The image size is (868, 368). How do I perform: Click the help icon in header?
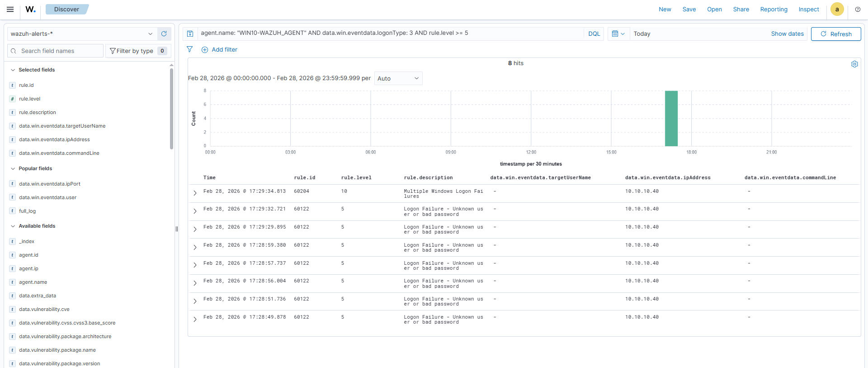[x=858, y=10]
